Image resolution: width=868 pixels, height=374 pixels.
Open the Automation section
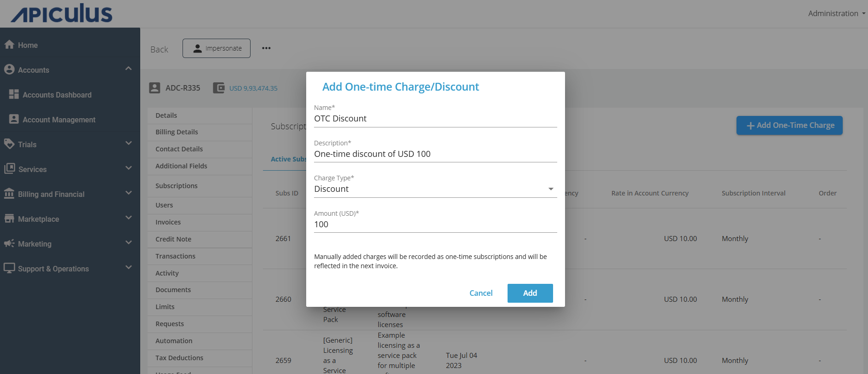(200, 341)
